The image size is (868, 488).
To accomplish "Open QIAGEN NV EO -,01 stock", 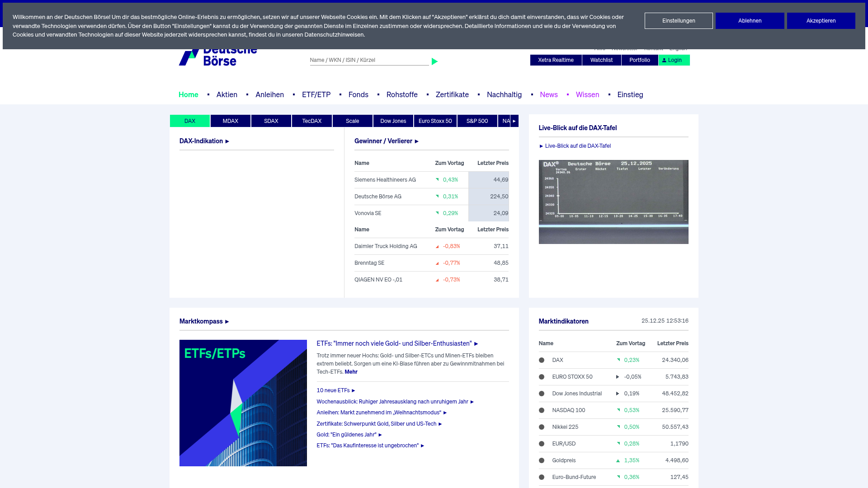I will click(x=378, y=280).
